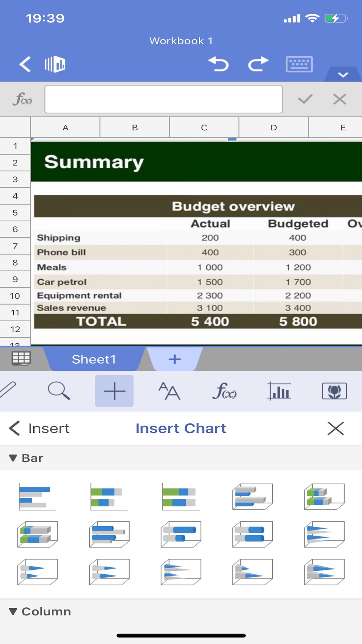Open the sheet list grid icon
This screenshot has width=362, height=644.
click(x=21, y=359)
